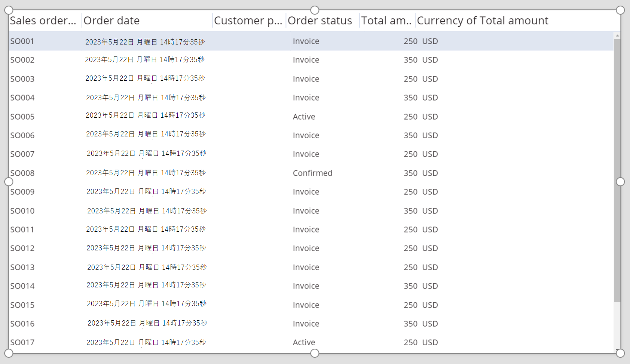This screenshot has width=630, height=364.
Task: Click the scrollbar up arrow
Action: [x=617, y=36]
